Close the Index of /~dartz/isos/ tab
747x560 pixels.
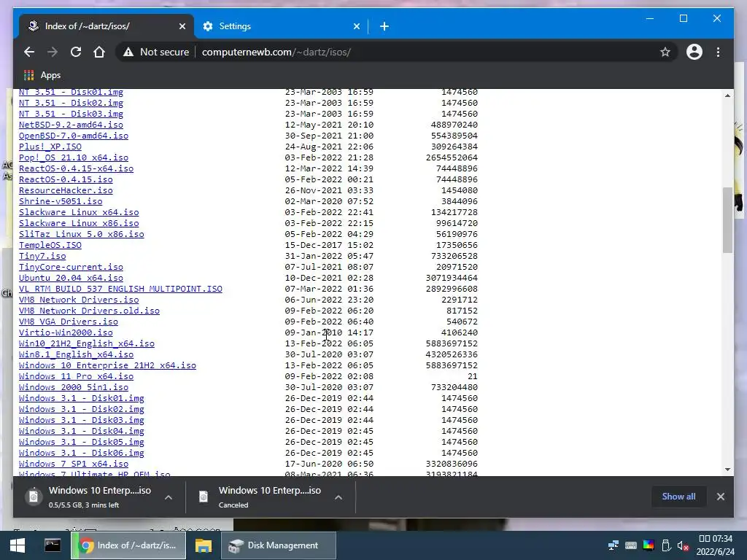click(x=182, y=26)
